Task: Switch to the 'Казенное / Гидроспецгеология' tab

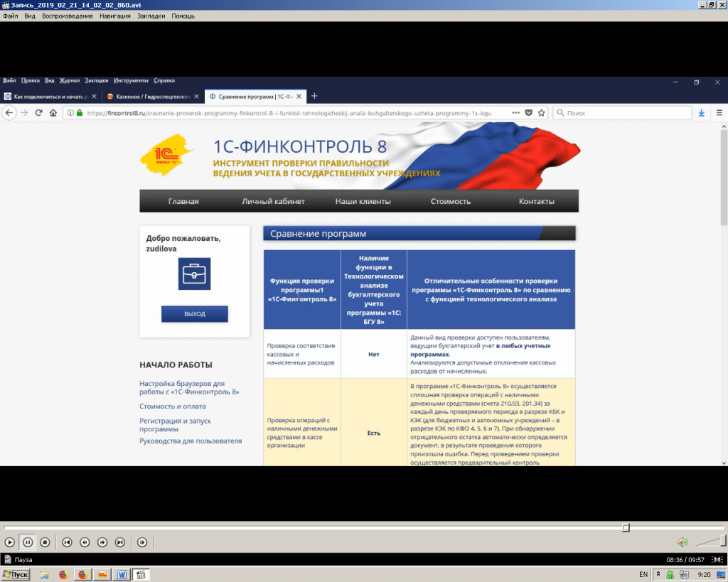Action: tap(152, 97)
